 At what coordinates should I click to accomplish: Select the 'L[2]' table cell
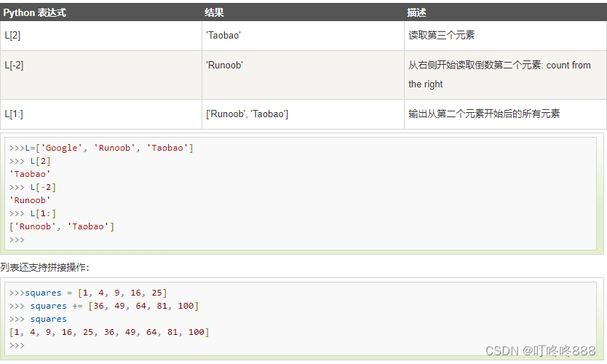tap(101, 36)
